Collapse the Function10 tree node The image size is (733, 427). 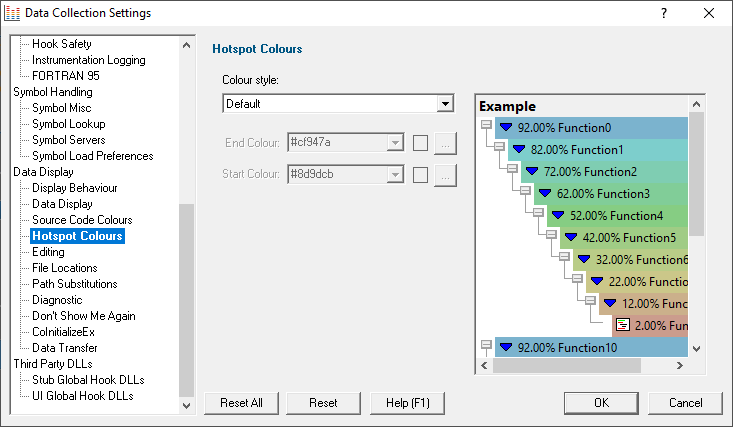click(x=487, y=345)
